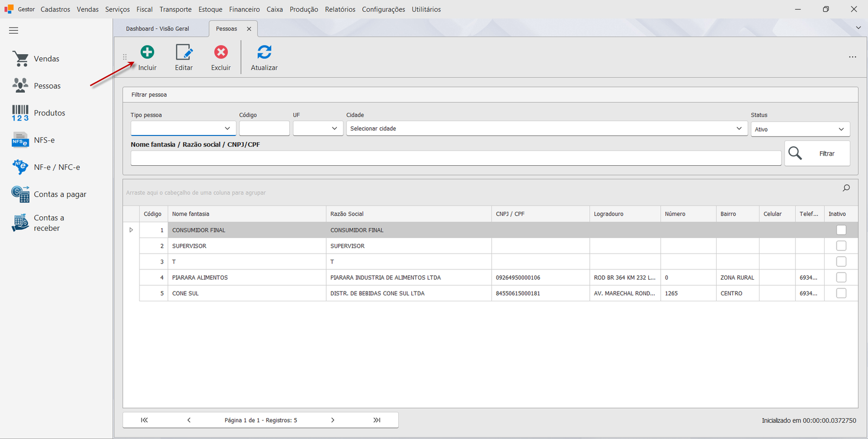Open the Tipo pessoa dropdown
This screenshot has width=868, height=439.
pyautogui.click(x=183, y=128)
